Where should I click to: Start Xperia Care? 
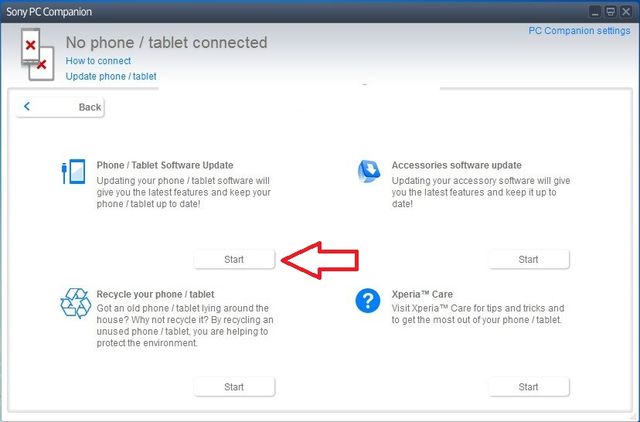pyautogui.click(x=529, y=386)
